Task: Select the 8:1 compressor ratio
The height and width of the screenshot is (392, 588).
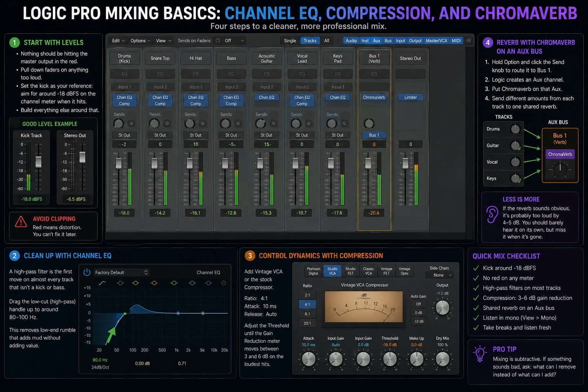Action: (307, 314)
